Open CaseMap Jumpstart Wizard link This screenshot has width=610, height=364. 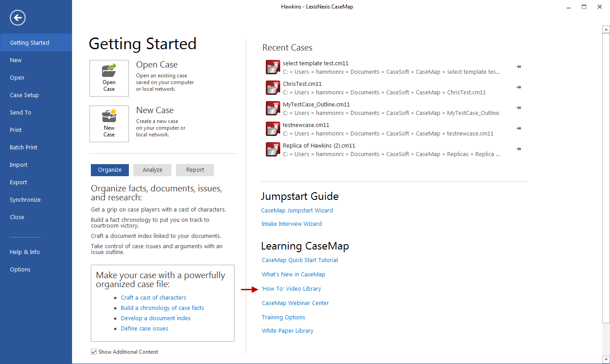(x=297, y=210)
